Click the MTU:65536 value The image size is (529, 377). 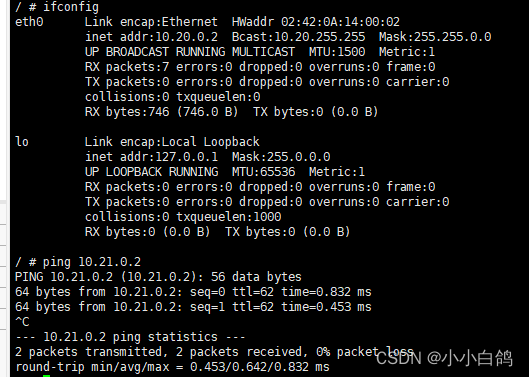(263, 172)
